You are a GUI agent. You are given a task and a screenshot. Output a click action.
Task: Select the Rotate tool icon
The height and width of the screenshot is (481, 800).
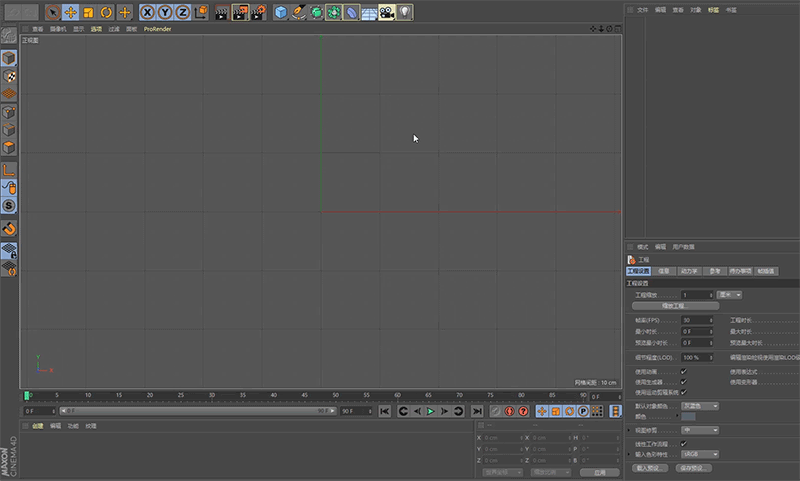pos(106,12)
